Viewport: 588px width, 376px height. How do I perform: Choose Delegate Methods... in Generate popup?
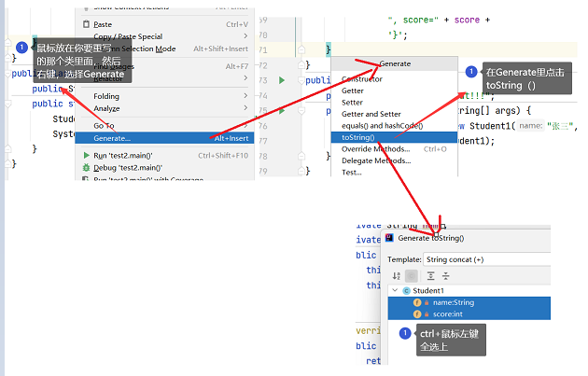pos(394,160)
